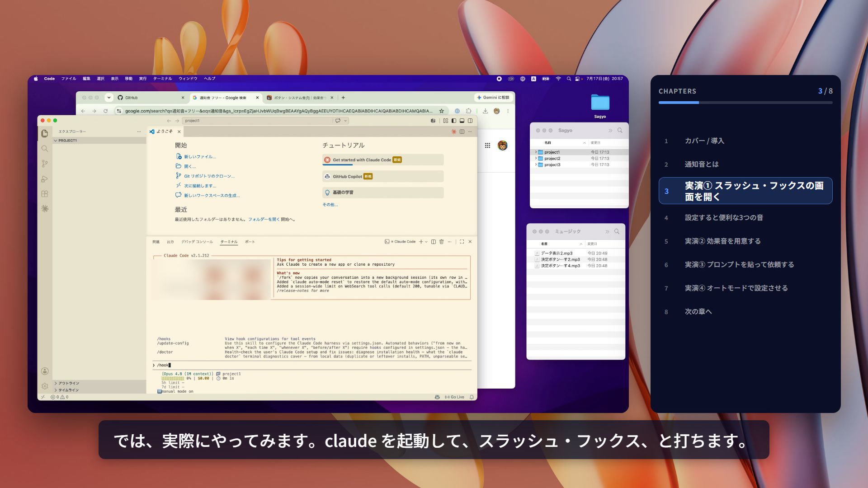Switch to the 問題 panel tab
This screenshot has width=868, height=488.
coord(156,242)
